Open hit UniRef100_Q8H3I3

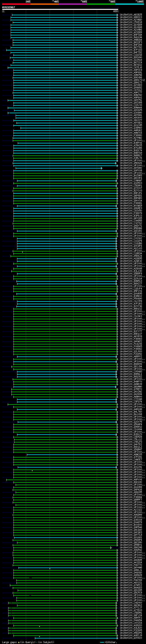click(x=131, y=17)
